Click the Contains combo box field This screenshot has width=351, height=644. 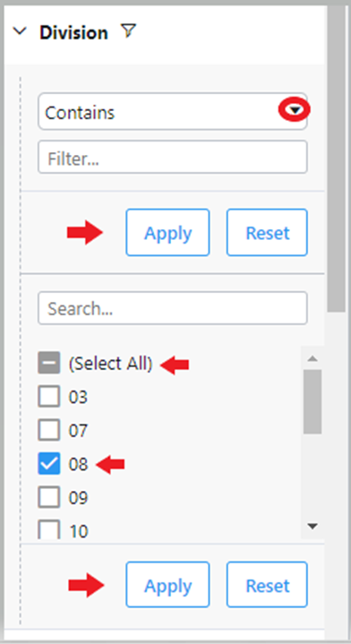173,111
